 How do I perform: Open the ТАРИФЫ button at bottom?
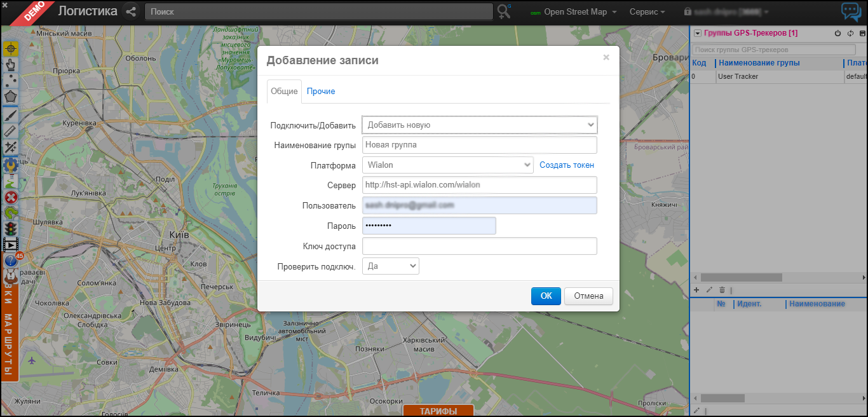click(x=438, y=411)
